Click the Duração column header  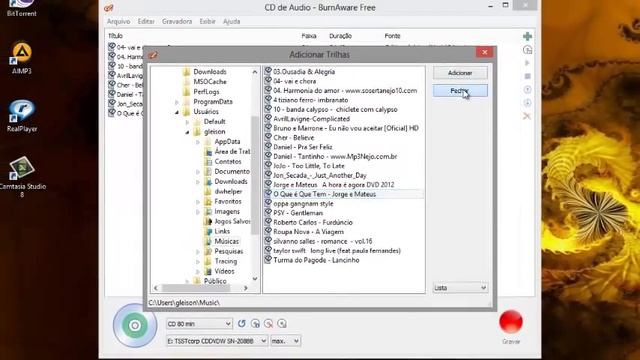click(340, 36)
